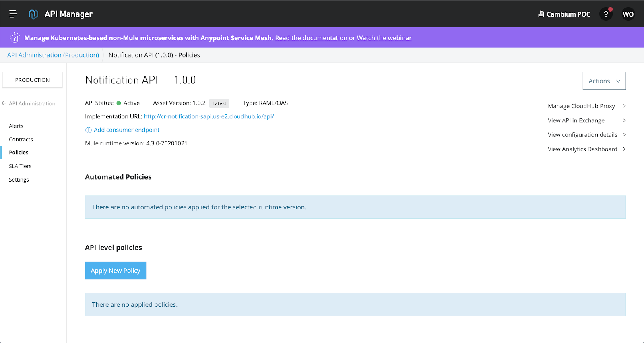Open Contracts in the sidebar
This screenshot has width=644, height=343.
21,139
